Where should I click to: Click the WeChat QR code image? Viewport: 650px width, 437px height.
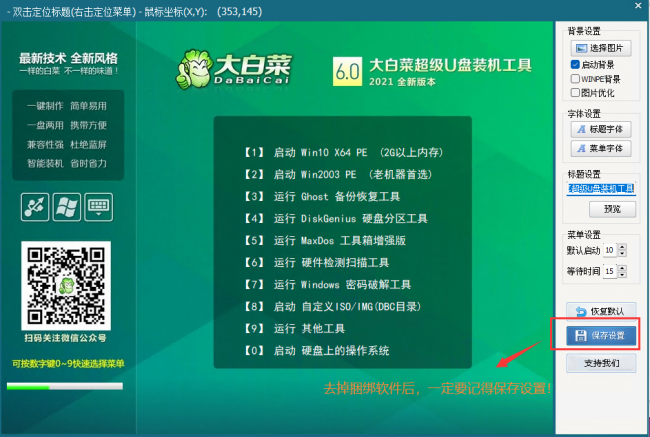coord(66,286)
